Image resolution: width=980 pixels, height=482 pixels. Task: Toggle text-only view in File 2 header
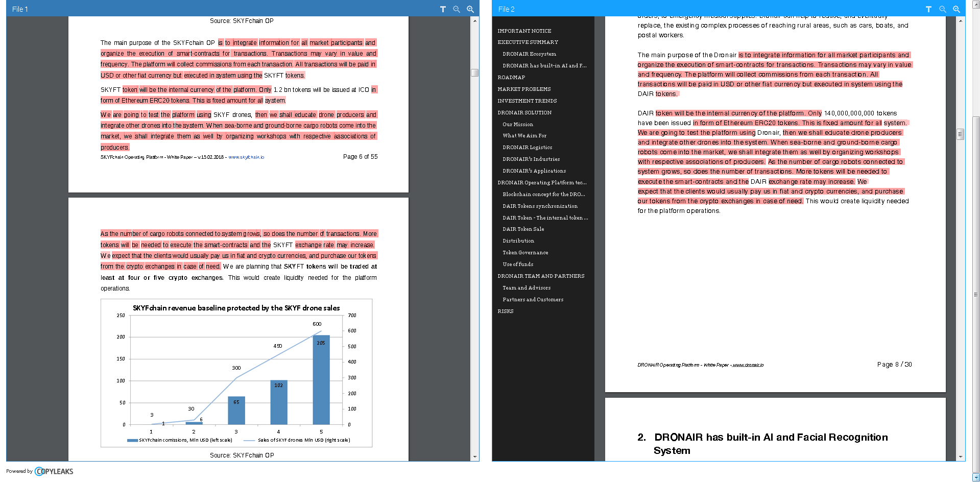pos(928,9)
